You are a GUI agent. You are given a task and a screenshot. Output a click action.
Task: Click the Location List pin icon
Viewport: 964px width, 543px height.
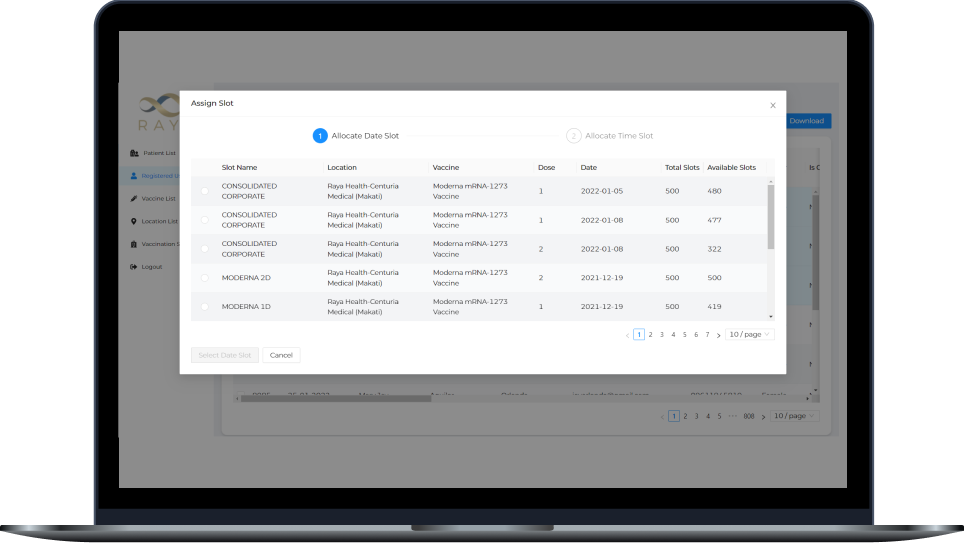click(133, 221)
